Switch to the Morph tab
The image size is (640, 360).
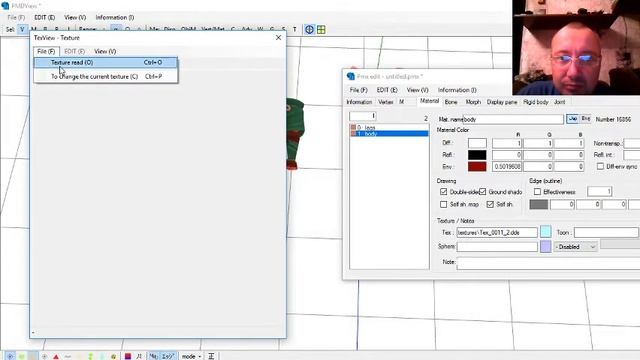(473, 102)
